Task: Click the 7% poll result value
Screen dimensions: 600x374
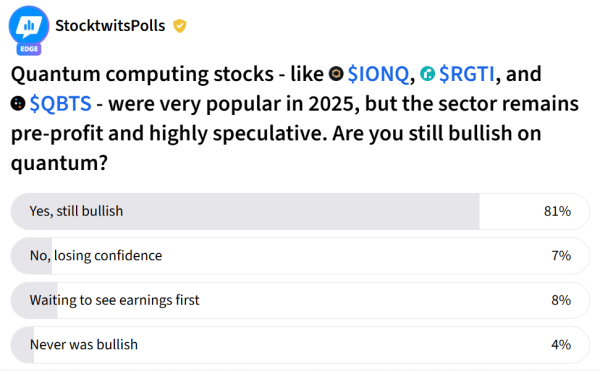Action: coord(561,256)
